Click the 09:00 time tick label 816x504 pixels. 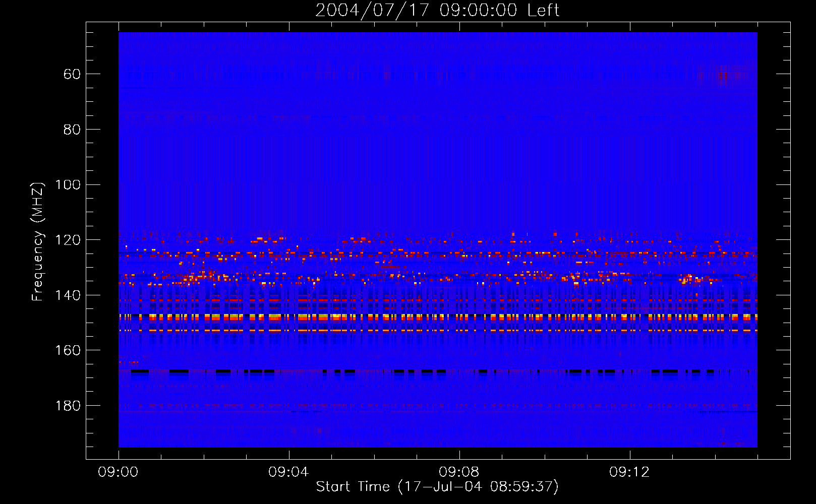(118, 472)
